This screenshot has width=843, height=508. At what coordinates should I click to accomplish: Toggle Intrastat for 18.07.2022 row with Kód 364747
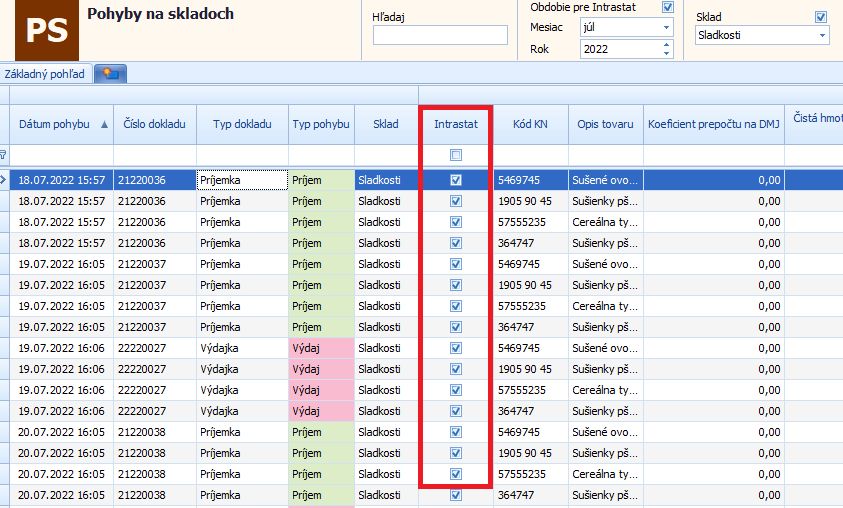456,243
